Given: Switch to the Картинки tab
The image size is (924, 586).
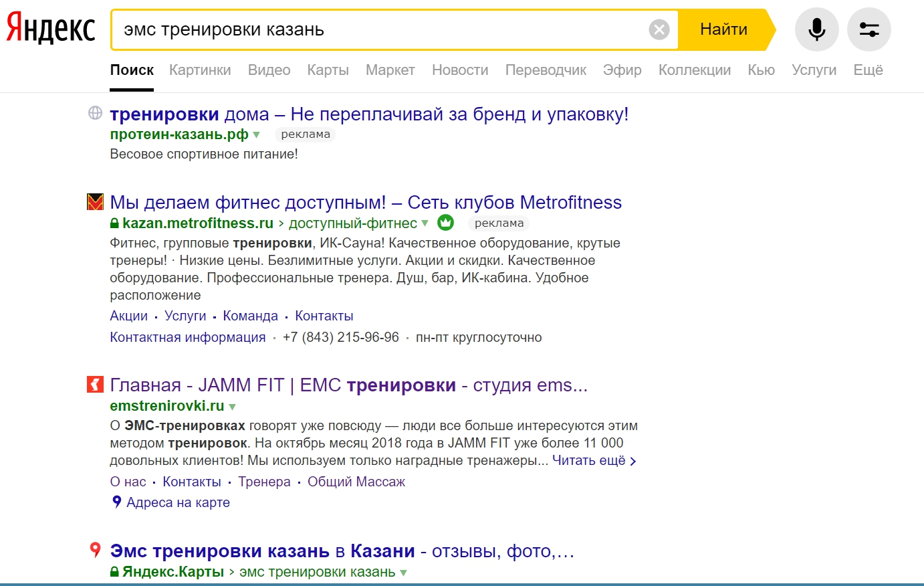Looking at the screenshot, I should point(200,70).
